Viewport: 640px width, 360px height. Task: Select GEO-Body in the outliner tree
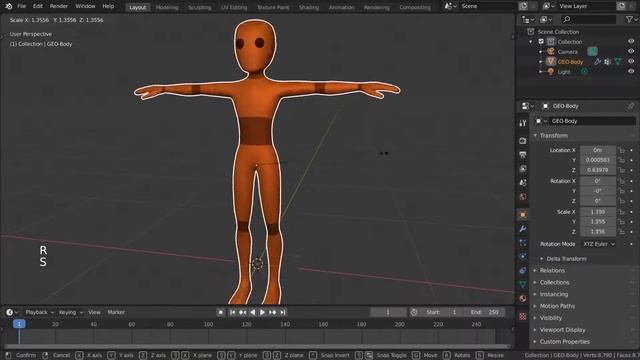[x=570, y=62]
